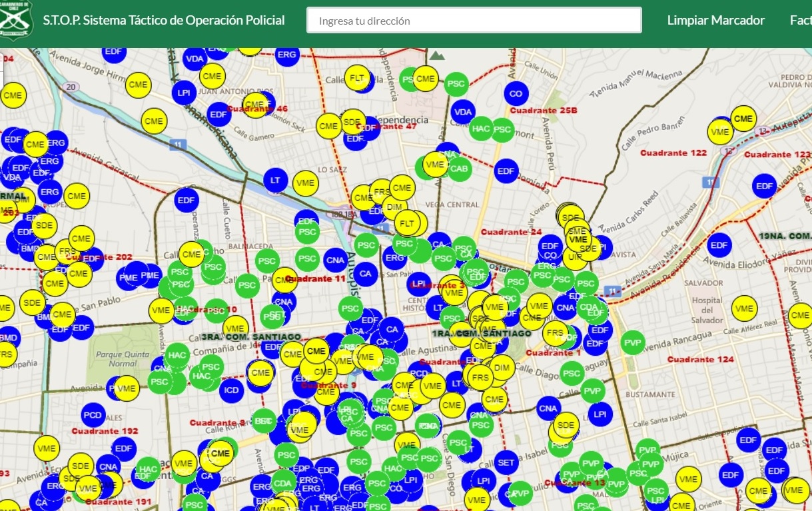Open the partially visible Fact menu item

click(800, 20)
